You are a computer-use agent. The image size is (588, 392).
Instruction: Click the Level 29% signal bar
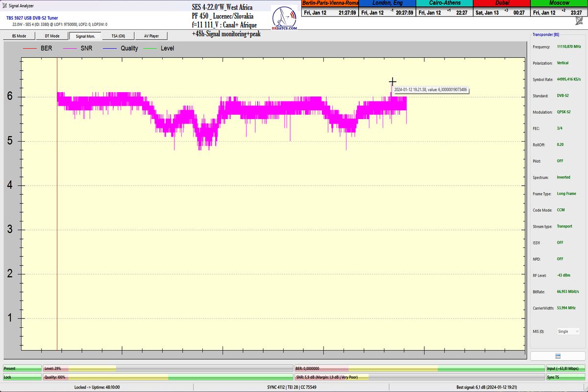coord(167,368)
